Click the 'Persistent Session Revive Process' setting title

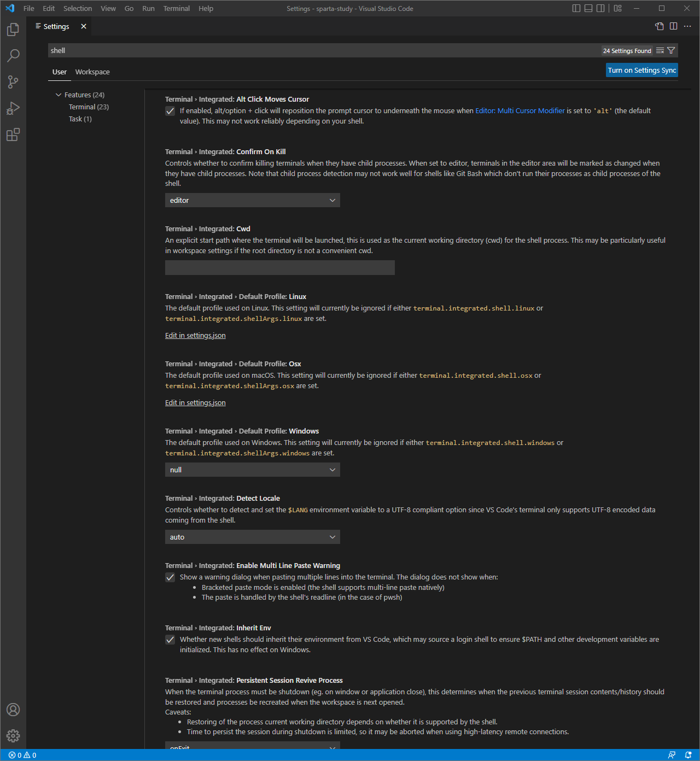point(289,681)
